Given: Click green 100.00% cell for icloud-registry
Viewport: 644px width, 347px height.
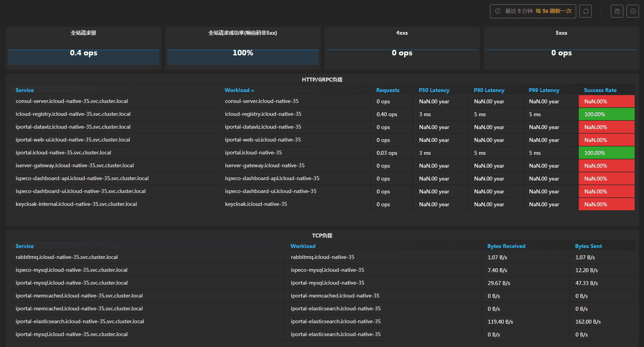Looking at the screenshot, I should point(606,114).
